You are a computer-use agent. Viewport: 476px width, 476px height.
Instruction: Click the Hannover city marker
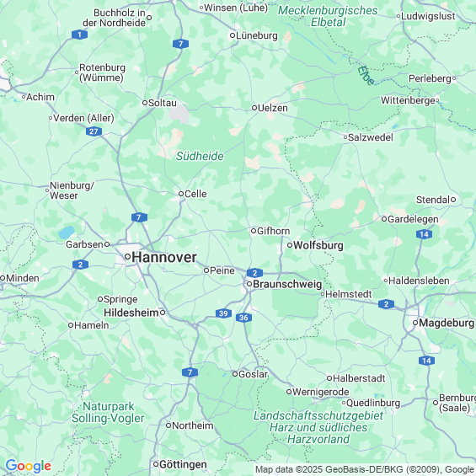(x=128, y=257)
